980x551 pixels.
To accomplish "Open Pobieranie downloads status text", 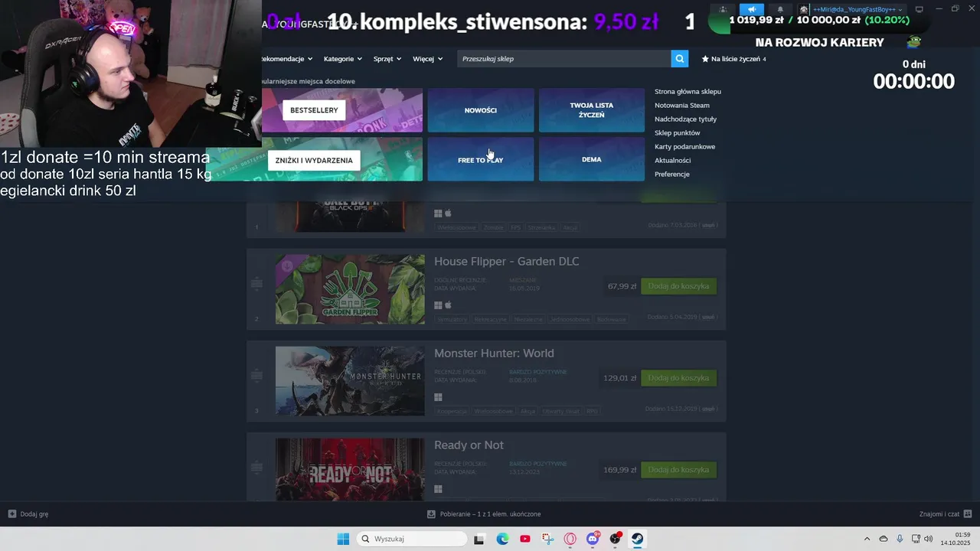I will [490, 514].
